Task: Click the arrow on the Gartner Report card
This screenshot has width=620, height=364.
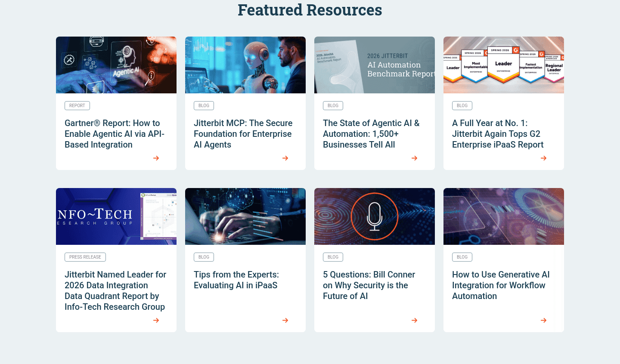Action: point(156,158)
